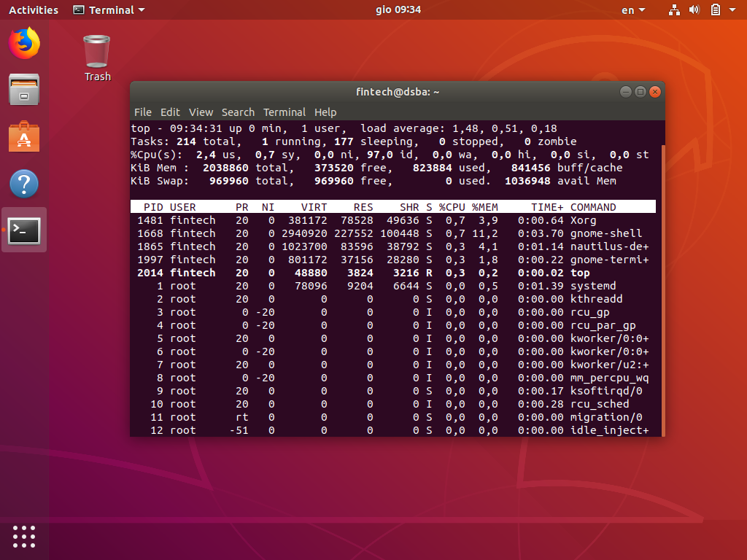747x560 pixels.
Task: Click the battery status icon
Action: 716,10
